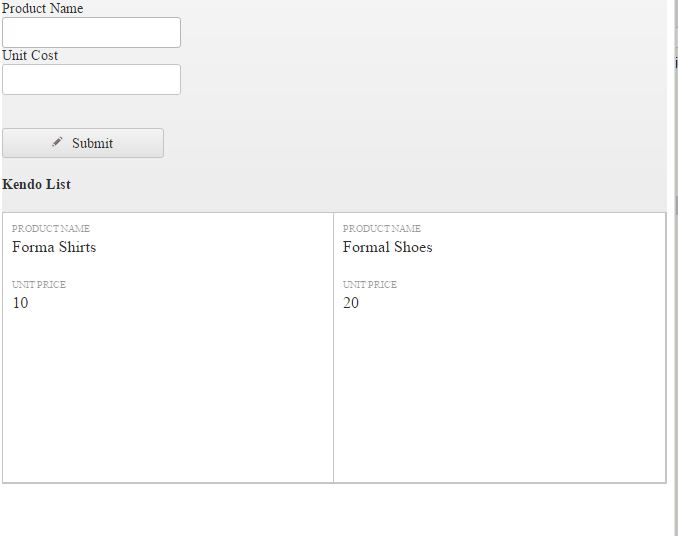This screenshot has width=678, height=536.
Task: Click the unit price value 20
Action: (x=351, y=303)
